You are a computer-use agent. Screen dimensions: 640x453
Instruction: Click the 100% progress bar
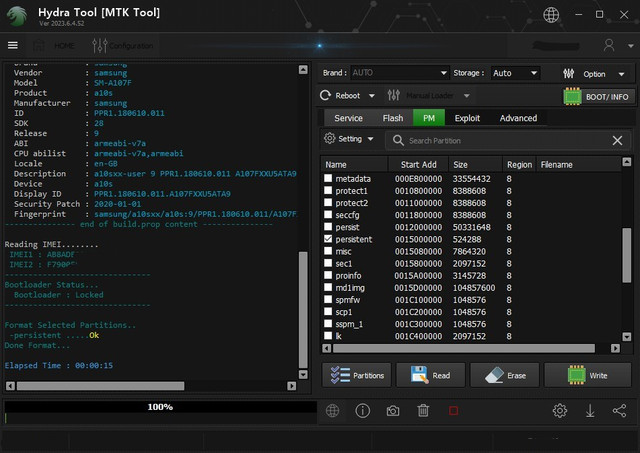(x=160, y=406)
